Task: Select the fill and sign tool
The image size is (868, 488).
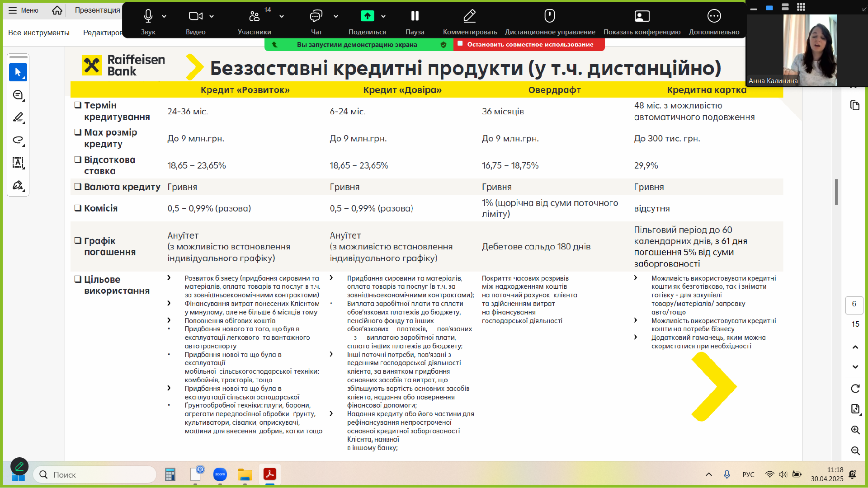Action: point(18,185)
